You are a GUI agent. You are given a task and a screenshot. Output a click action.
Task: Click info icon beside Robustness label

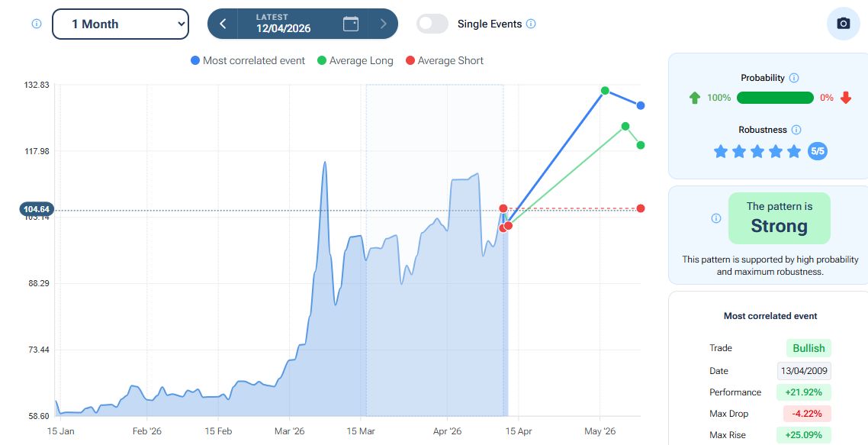(796, 130)
